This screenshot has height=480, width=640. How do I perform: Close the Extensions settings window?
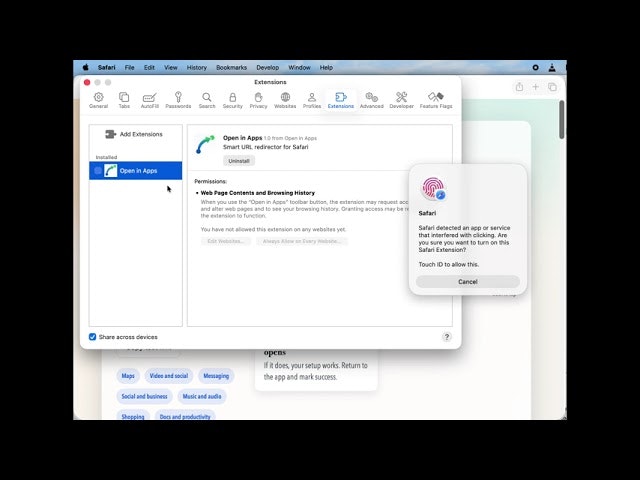coord(87,82)
